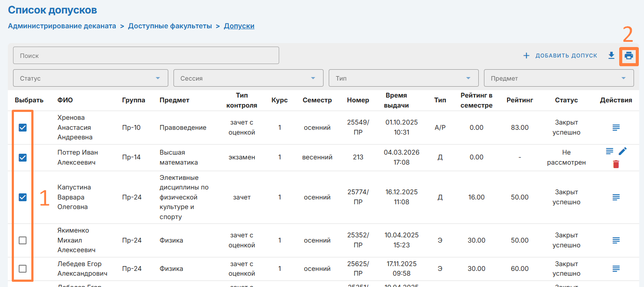Open the Сессия filter dropdown

coord(248,78)
